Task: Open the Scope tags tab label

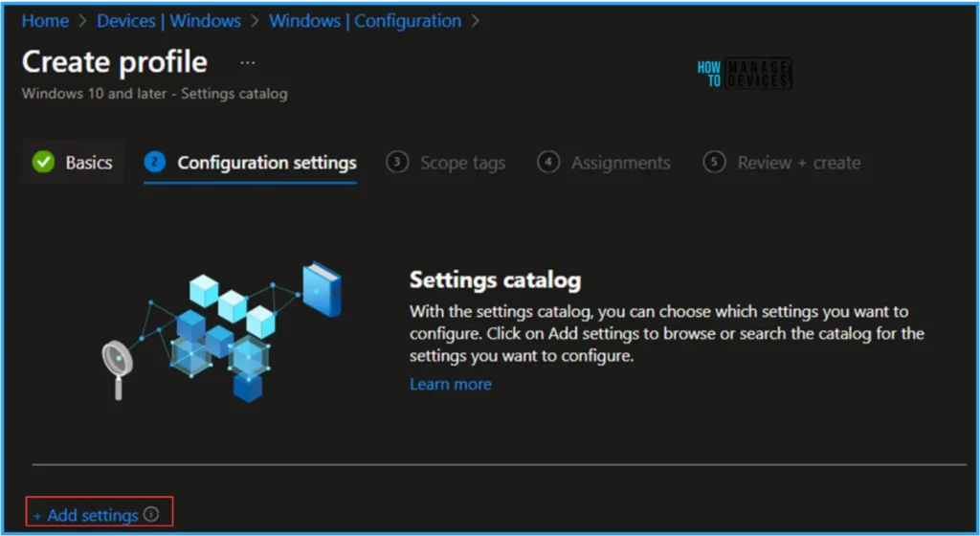Action: click(x=462, y=163)
